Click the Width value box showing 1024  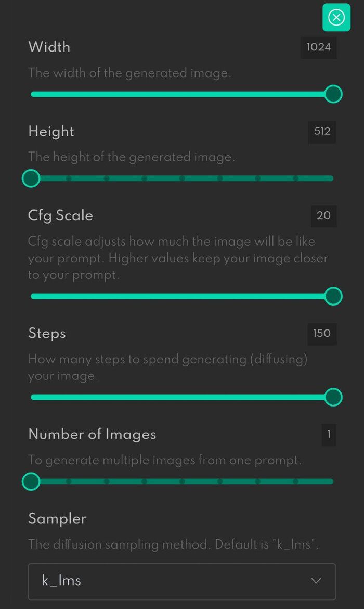tap(319, 47)
